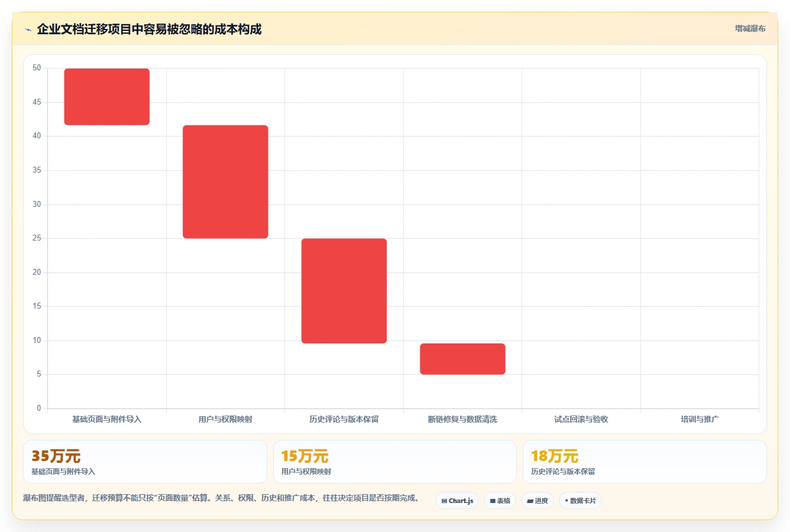This screenshot has width=790, height=532.
Task: Click the chart title 企业文档迁移项目中容易被忽略的成本构成
Action: [x=149, y=29]
